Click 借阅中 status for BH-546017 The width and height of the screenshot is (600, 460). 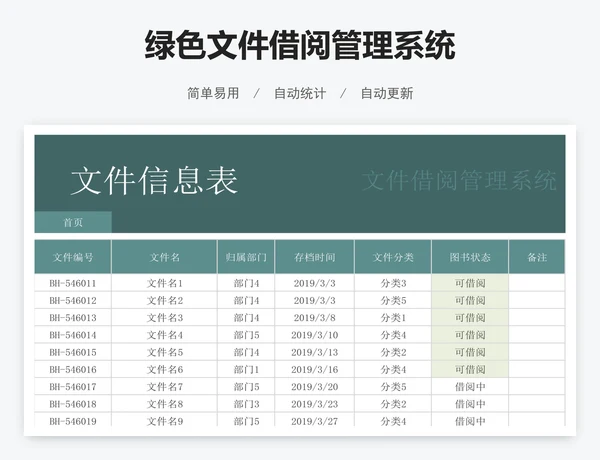[x=470, y=387]
